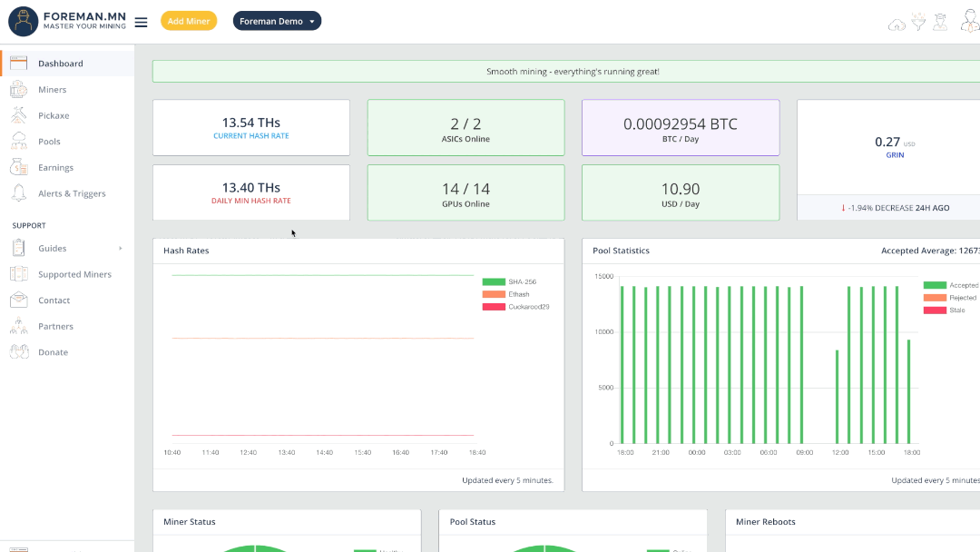Click the -1.94% DECREASE 24H AGO text
980x552 pixels.
pyautogui.click(x=898, y=208)
